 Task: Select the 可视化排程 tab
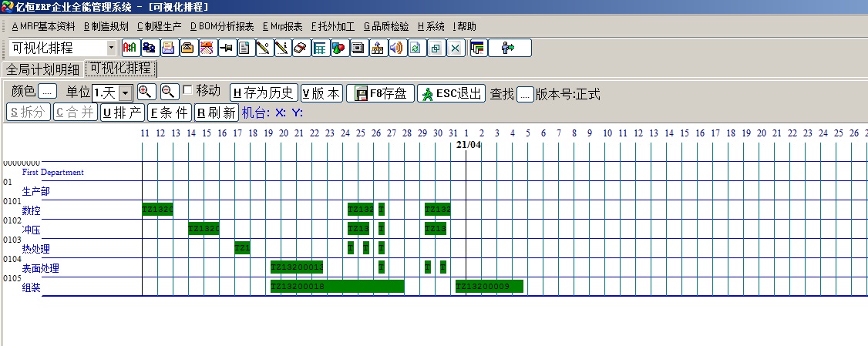[x=121, y=69]
